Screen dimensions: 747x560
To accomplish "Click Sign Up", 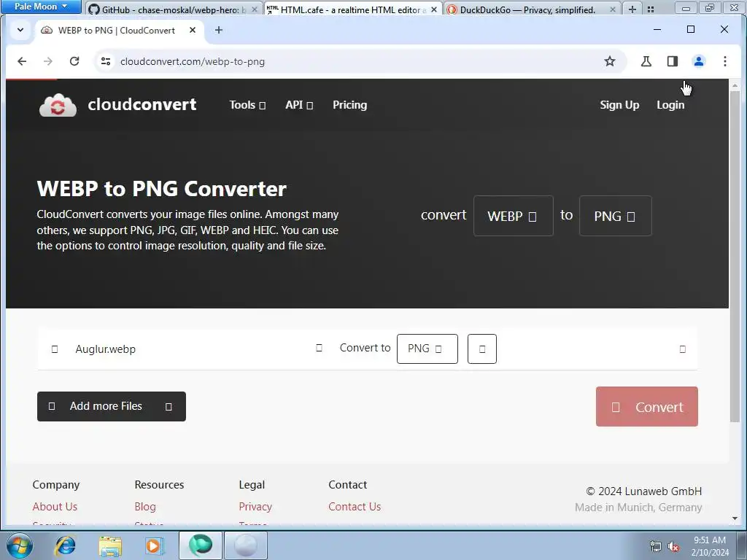I will [619, 105].
